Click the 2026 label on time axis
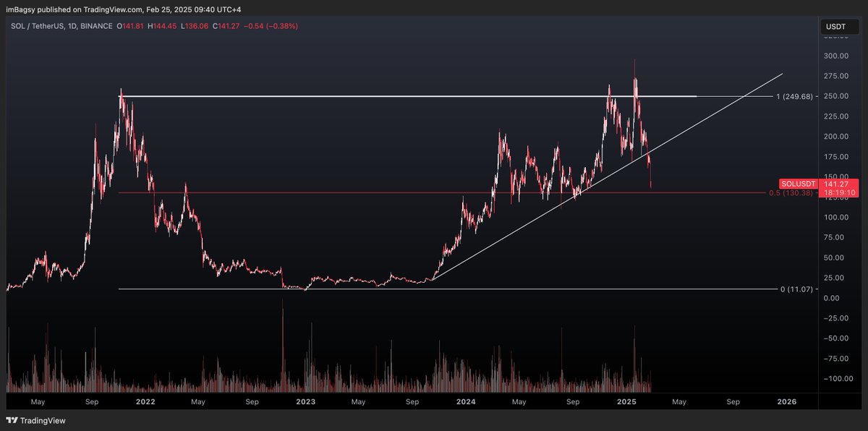The image size is (868, 431). tap(787, 401)
